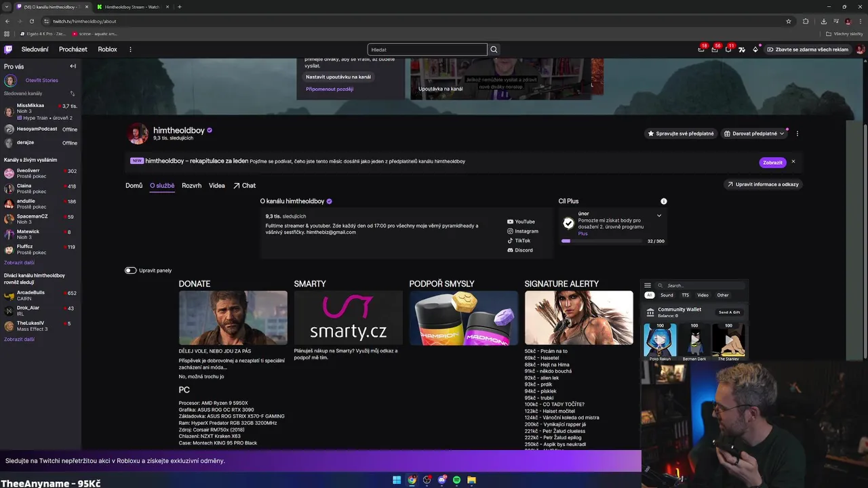Select the All filter in alerts widget
Image resolution: width=868 pixels, height=488 pixels.
pyautogui.click(x=649, y=295)
